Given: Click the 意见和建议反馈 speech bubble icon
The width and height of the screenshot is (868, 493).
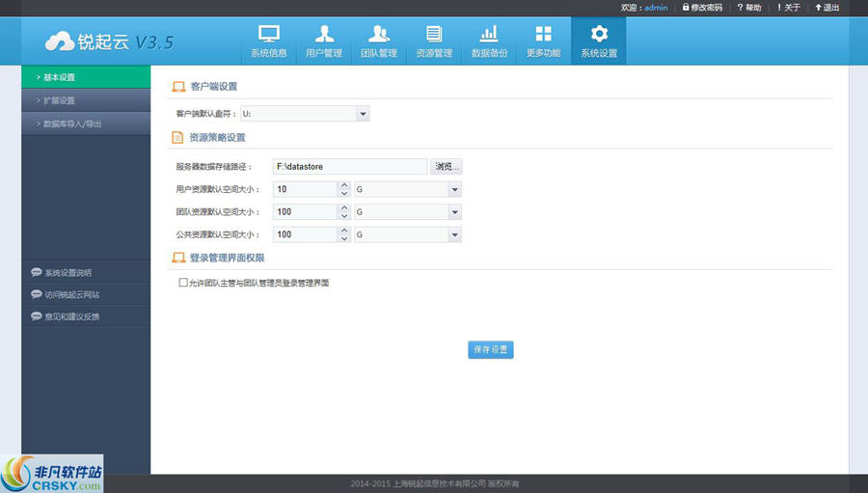Looking at the screenshot, I should (37, 316).
